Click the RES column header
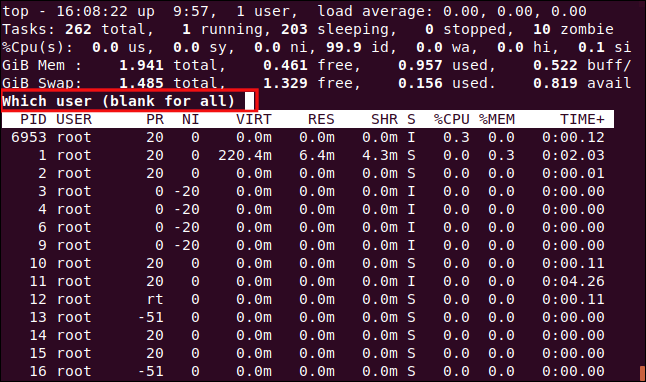Image resolution: width=646 pixels, height=382 pixels. point(321,119)
